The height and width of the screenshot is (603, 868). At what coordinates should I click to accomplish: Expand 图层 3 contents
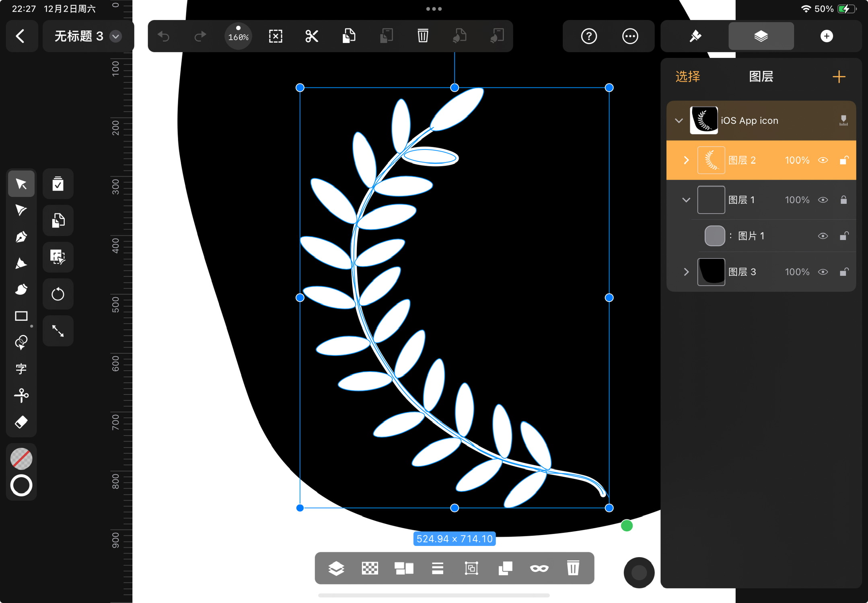(x=686, y=272)
